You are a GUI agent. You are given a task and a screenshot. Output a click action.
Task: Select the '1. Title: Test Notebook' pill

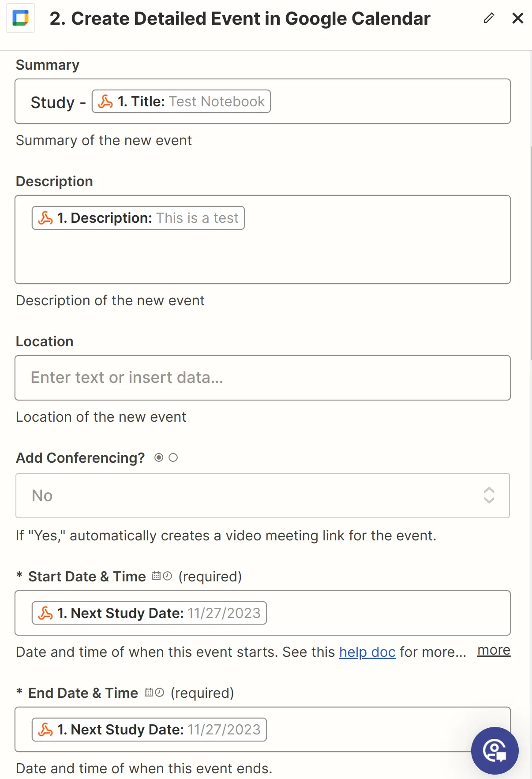tap(181, 101)
